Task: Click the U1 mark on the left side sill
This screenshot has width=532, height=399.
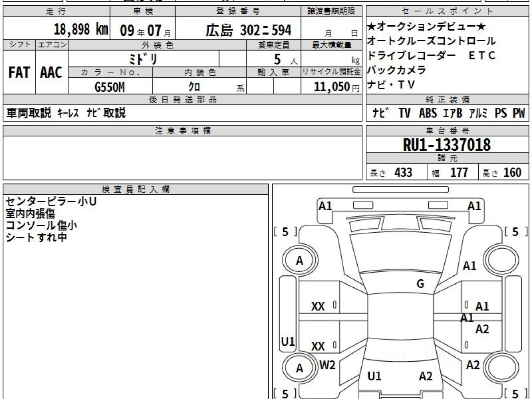Action: [x=288, y=341]
